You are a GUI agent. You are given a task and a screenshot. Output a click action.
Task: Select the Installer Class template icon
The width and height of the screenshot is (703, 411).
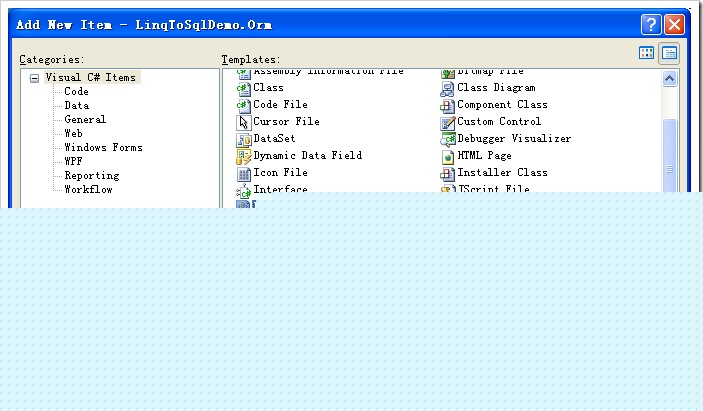(447, 173)
